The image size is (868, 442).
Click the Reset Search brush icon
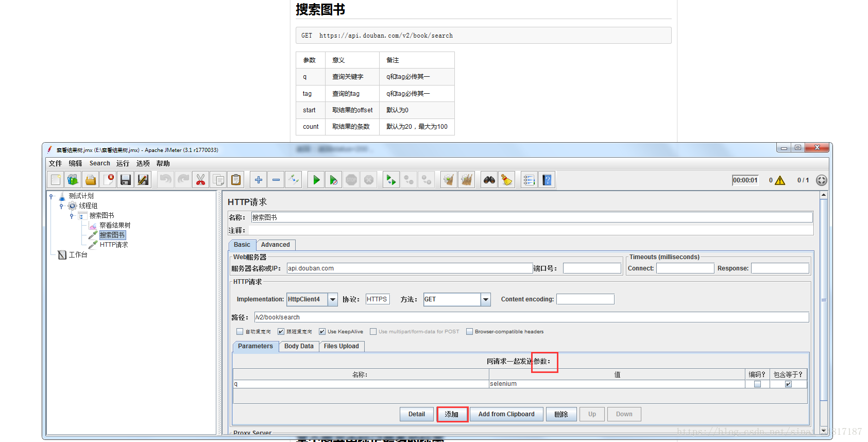(x=507, y=180)
